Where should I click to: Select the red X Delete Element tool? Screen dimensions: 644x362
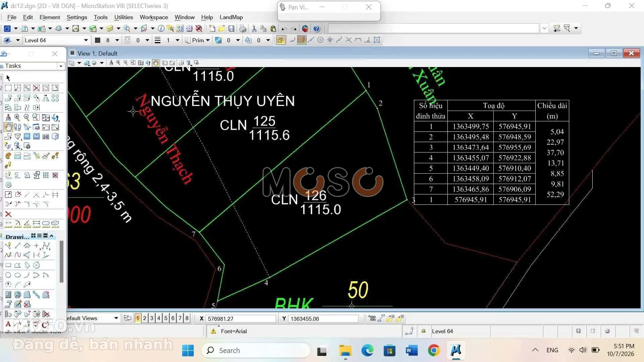click(x=8, y=214)
